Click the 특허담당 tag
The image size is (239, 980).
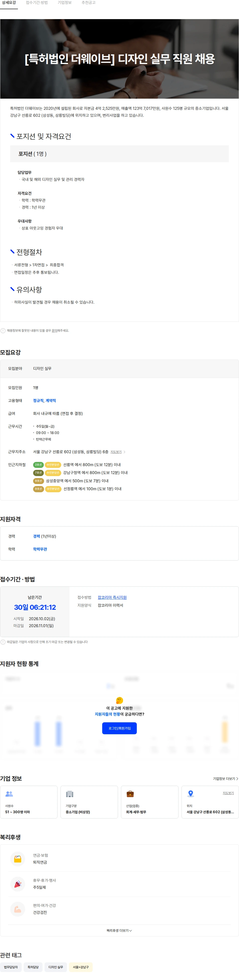(x=33, y=967)
